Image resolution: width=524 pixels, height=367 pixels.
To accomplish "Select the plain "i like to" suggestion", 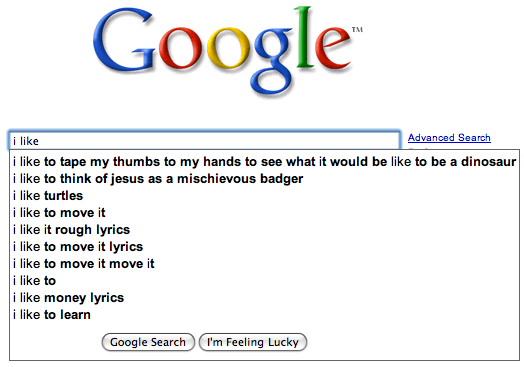I will [264, 281].
